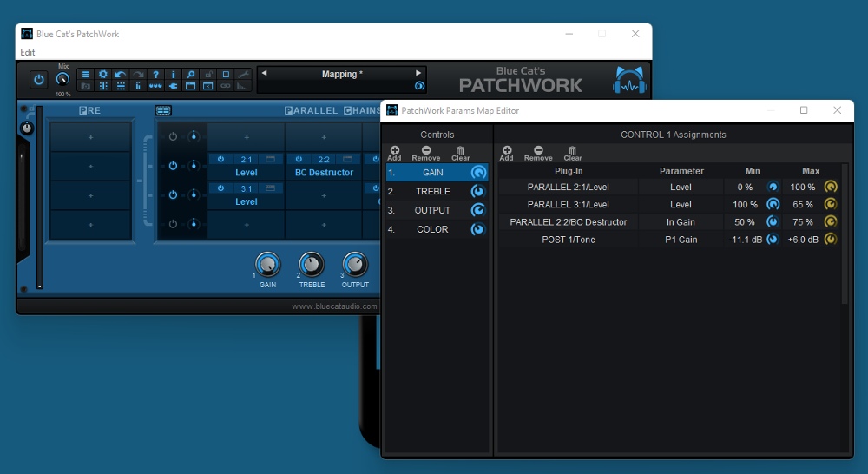Click the Blue Cat headphones logo
Viewport: 868px width, 474px height.
pyautogui.click(x=630, y=81)
